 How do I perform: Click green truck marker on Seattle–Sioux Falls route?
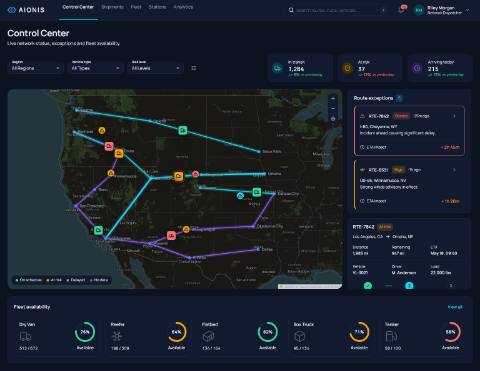point(182,130)
